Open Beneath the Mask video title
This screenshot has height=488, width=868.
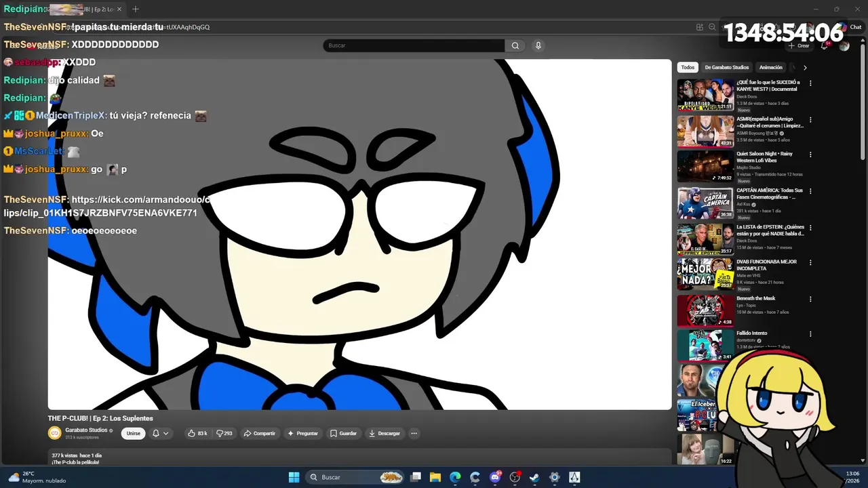click(x=755, y=298)
